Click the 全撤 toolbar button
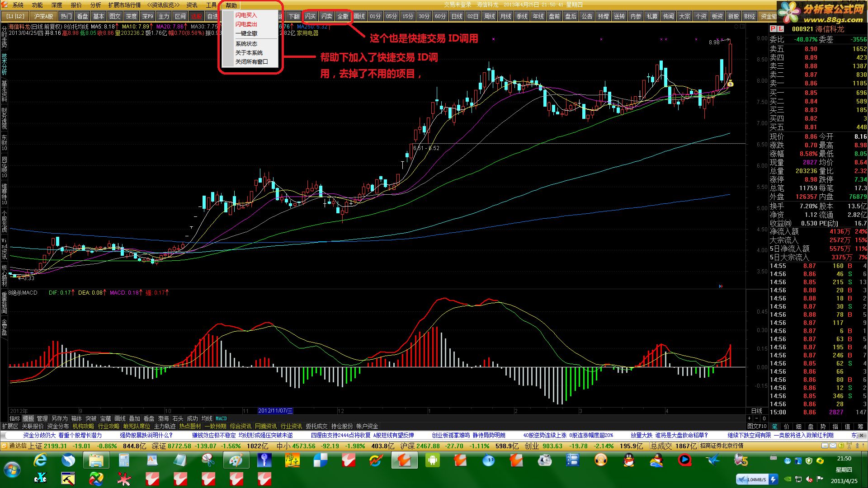 (343, 16)
